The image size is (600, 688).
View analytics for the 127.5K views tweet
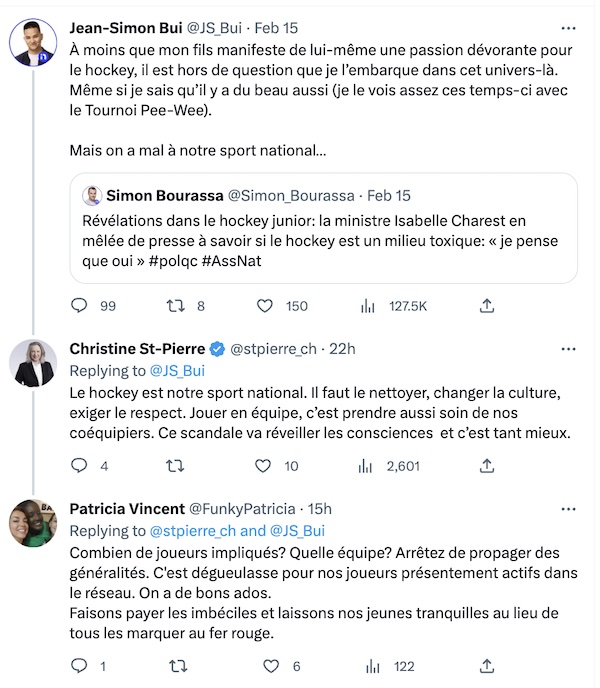367,306
